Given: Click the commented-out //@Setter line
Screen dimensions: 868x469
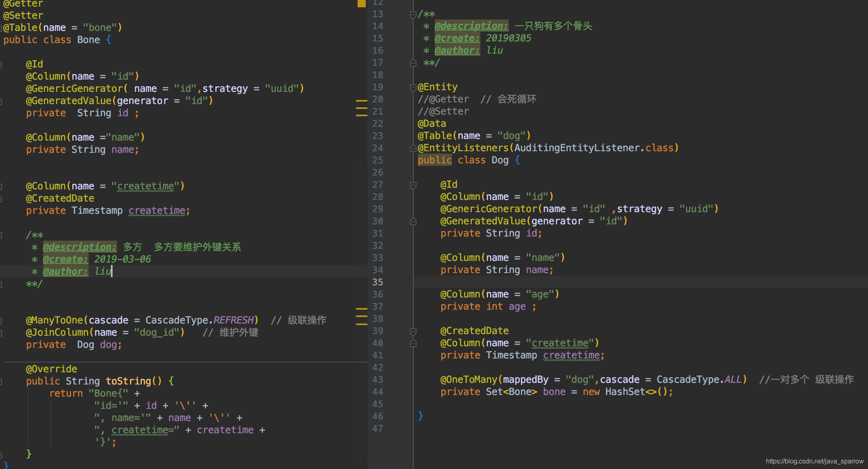Looking at the screenshot, I should (x=443, y=111).
